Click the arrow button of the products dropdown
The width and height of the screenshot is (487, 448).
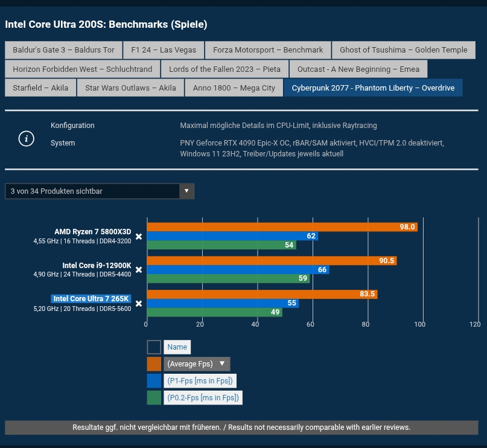[186, 191]
